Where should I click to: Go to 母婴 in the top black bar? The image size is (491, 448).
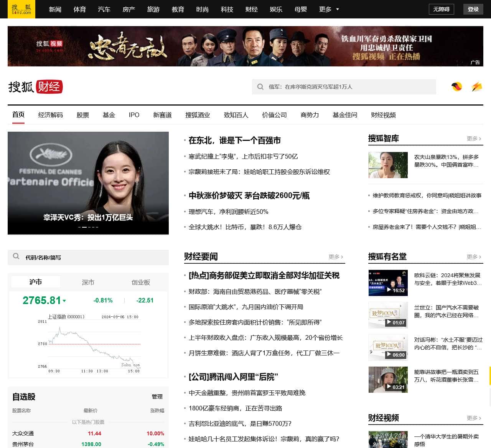pyautogui.click(x=301, y=9)
